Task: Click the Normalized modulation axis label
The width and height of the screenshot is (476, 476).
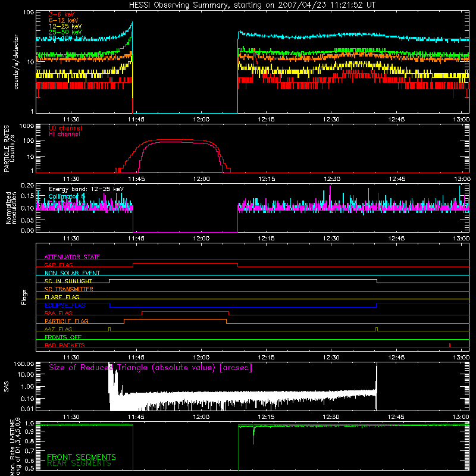Action: tap(11, 208)
